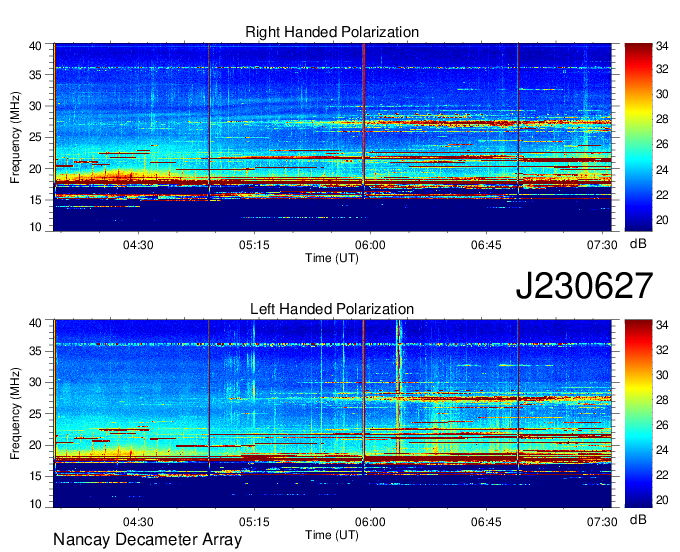Click the 24 label on the Left Handed colorbar

point(662,450)
